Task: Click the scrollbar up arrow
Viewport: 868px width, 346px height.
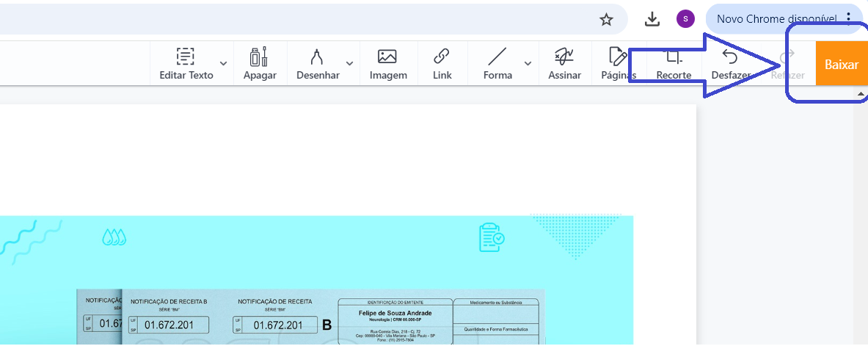Action: coord(860,95)
